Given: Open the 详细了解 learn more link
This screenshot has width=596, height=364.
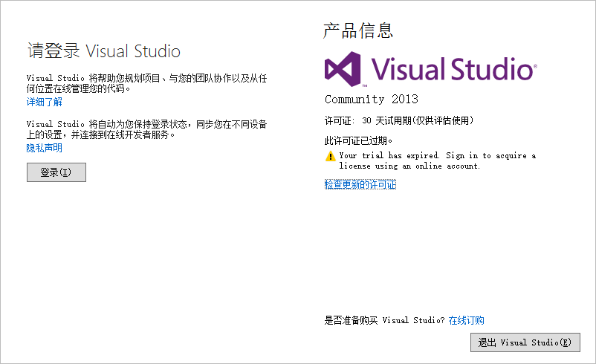Looking at the screenshot, I should tap(44, 102).
